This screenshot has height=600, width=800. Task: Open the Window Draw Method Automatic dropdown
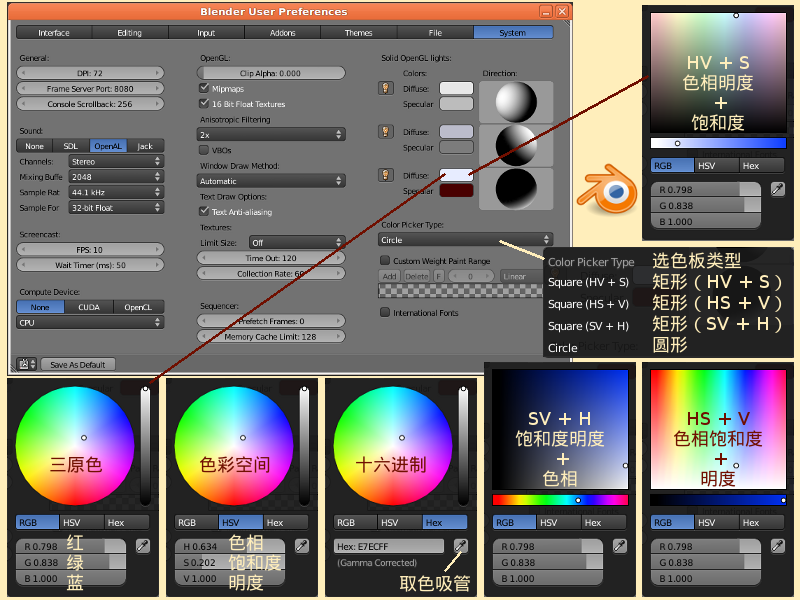[x=271, y=181]
